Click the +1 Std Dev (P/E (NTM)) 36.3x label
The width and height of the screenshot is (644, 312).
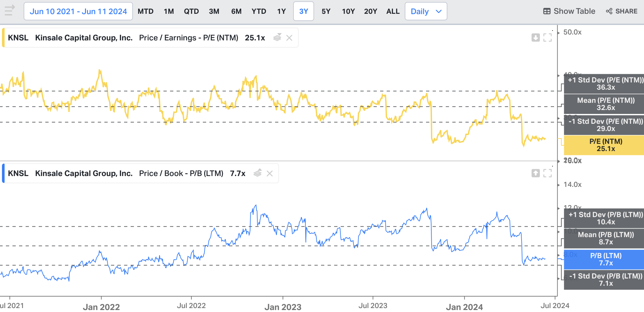point(604,84)
